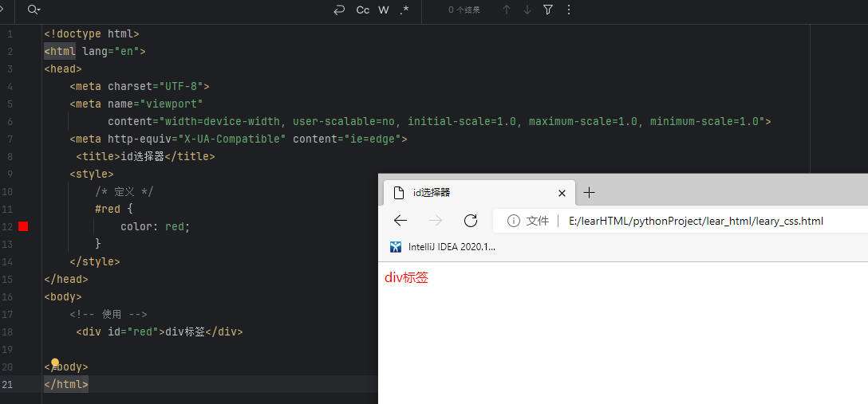Click the red 'div标签' page text
868x404 pixels.
point(406,277)
